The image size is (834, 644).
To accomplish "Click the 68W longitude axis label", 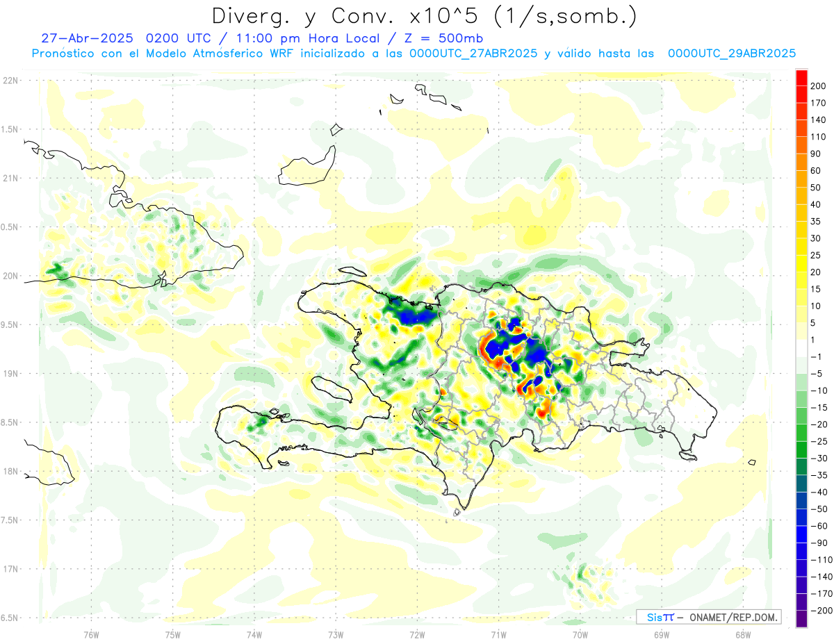I will pyautogui.click(x=743, y=634).
